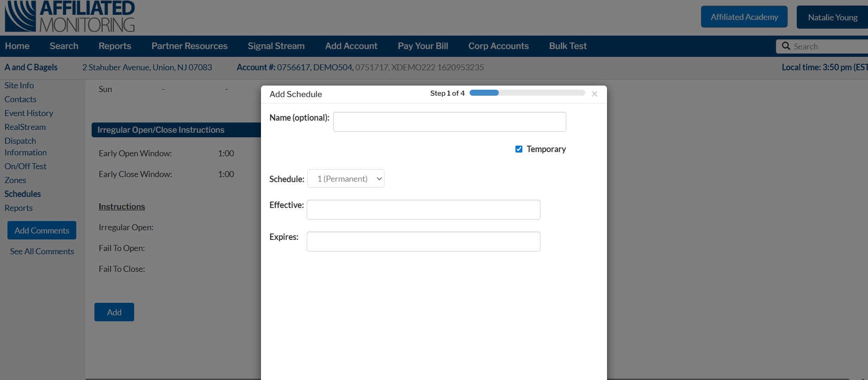Open the Reports menu in navigation bar

click(x=115, y=46)
